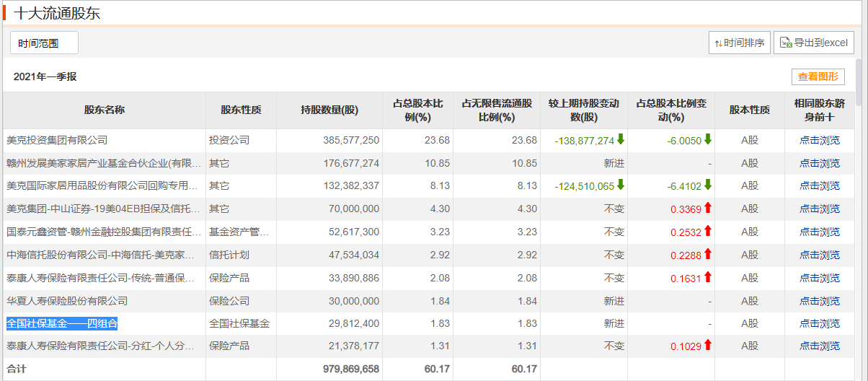The image size is (868, 381).
Task: Select 美克投资集团有限公司 shareholder name
Action: [57, 140]
